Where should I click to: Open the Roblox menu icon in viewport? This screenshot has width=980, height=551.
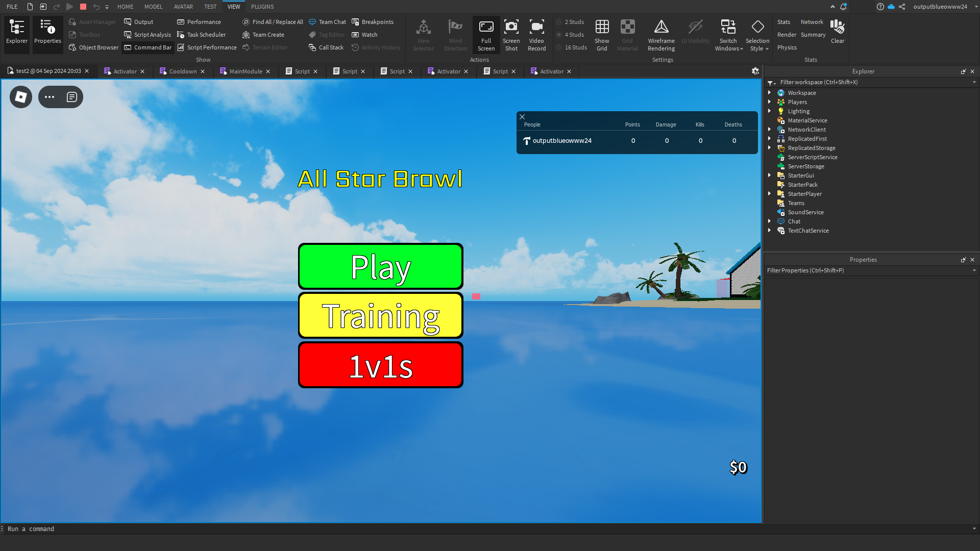[x=21, y=97]
